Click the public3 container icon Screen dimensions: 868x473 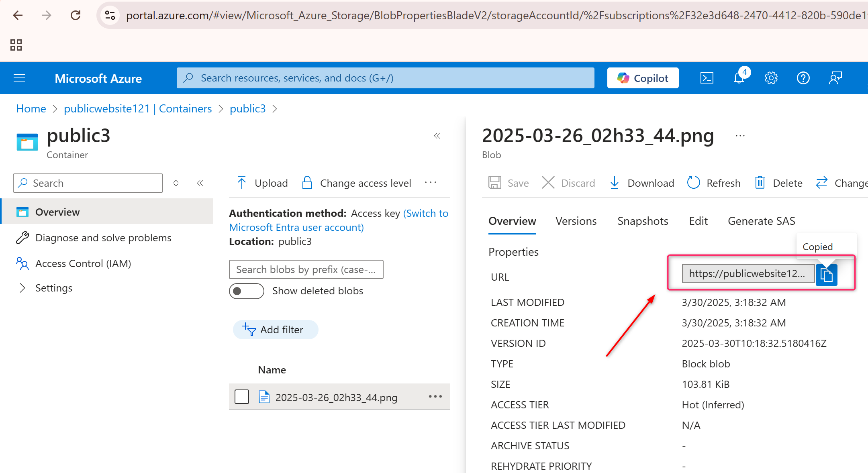[x=27, y=142]
